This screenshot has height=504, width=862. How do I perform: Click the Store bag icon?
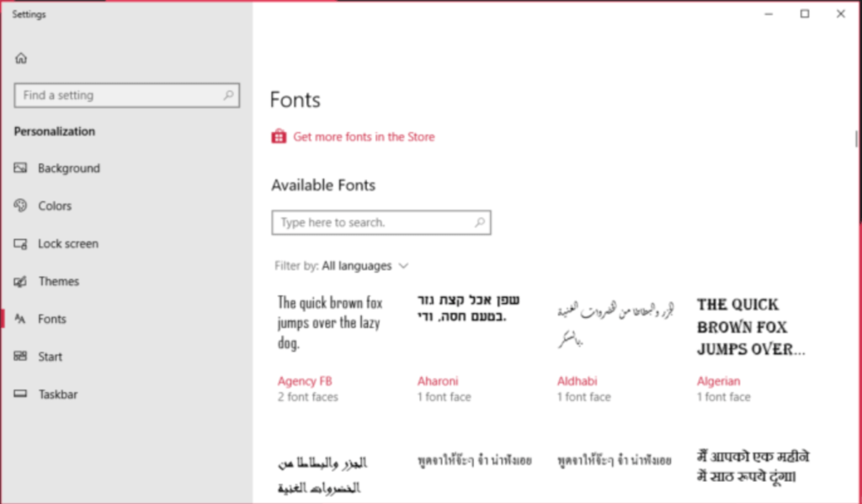(279, 136)
